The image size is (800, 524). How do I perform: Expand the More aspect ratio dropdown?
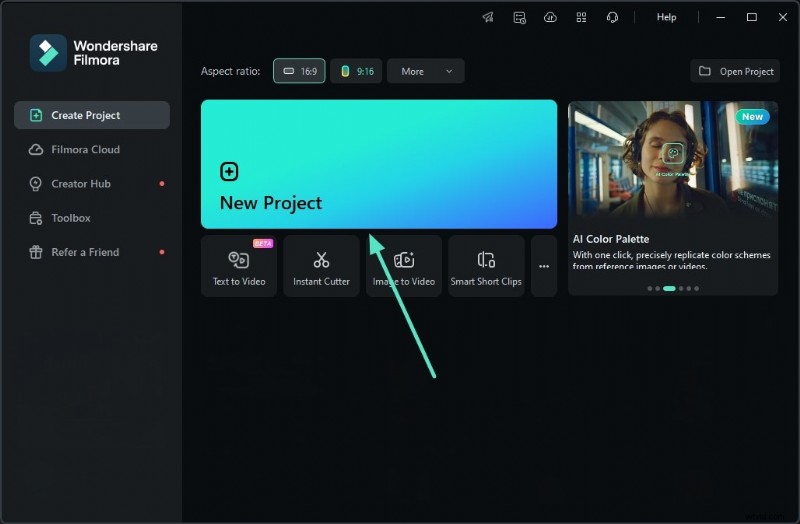(x=425, y=71)
